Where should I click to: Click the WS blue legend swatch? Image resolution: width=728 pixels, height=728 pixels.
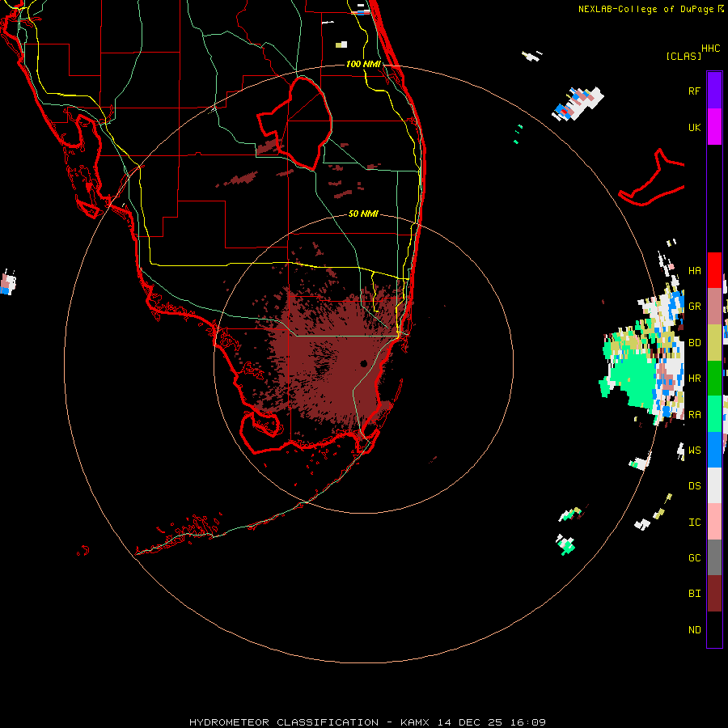click(x=714, y=450)
